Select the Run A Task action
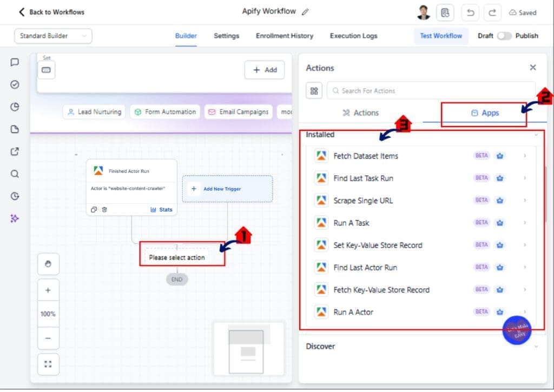This screenshot has height=392, width=554. (421, 223)
